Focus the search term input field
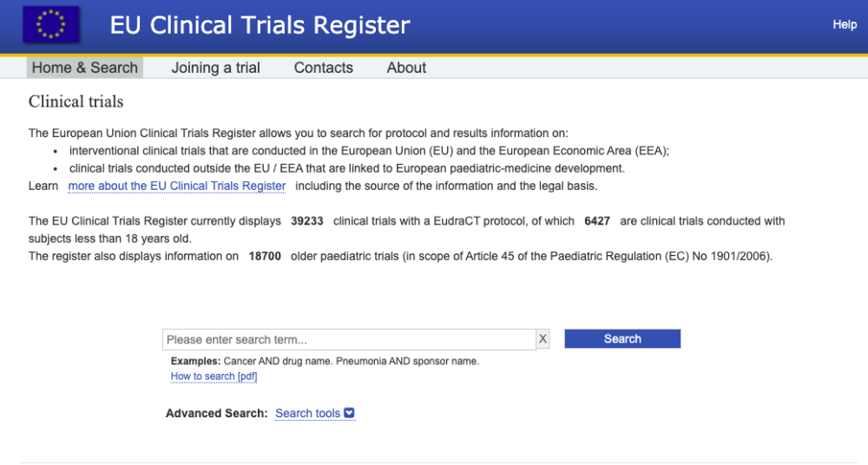The height and width of the screenshot is (465, 868). (349, 339)
